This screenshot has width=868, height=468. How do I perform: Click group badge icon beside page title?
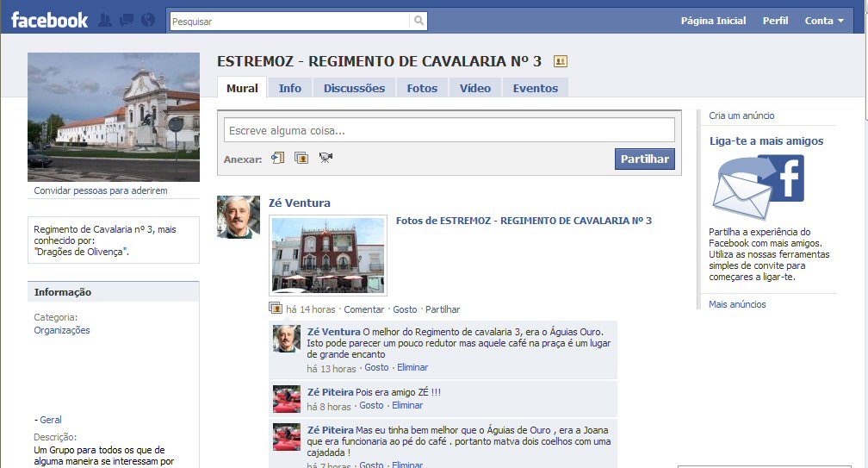tap(561, 61)
